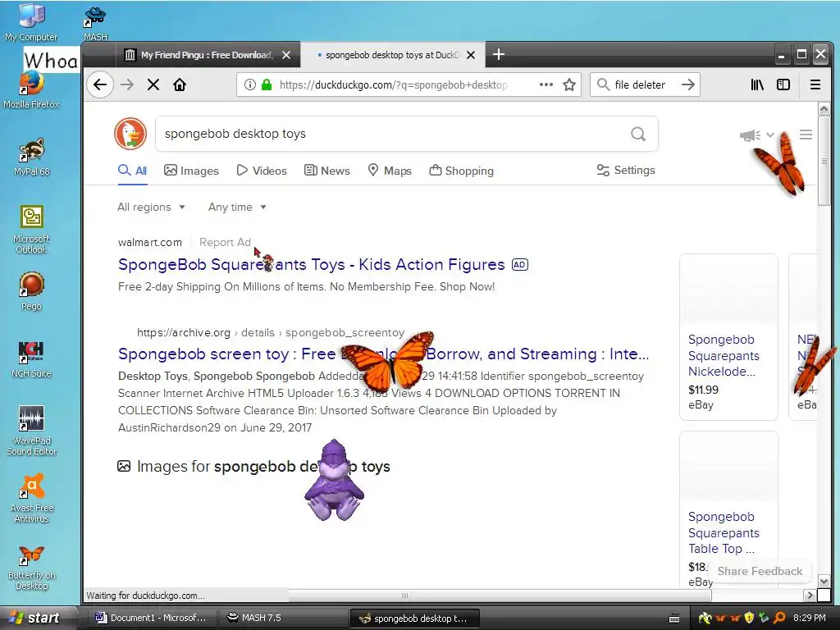
Task: Open the Firefox hamburger menu
Action: click(x=815, y=84)
